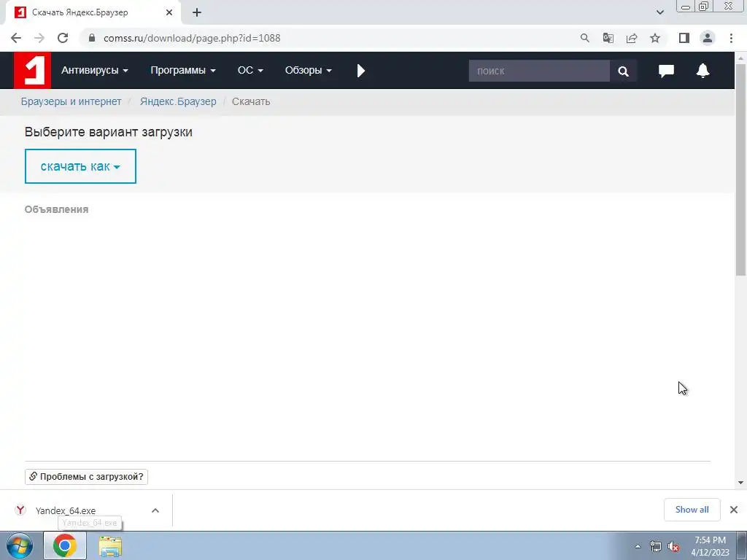Open the site comments speech bubble icon
Viewport: 747px width, 560px height.
666,71
